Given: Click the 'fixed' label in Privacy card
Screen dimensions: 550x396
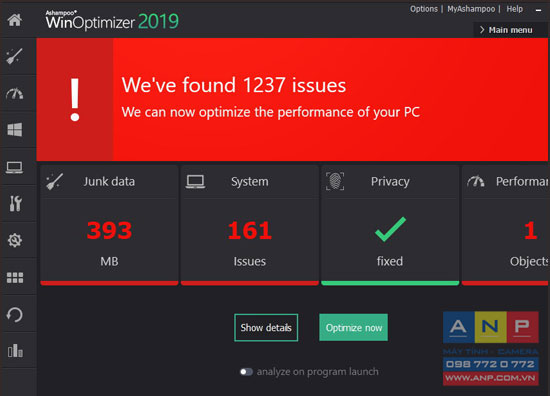Looking at the screenshot, I should pyautogui.click(x=390, y=261).
